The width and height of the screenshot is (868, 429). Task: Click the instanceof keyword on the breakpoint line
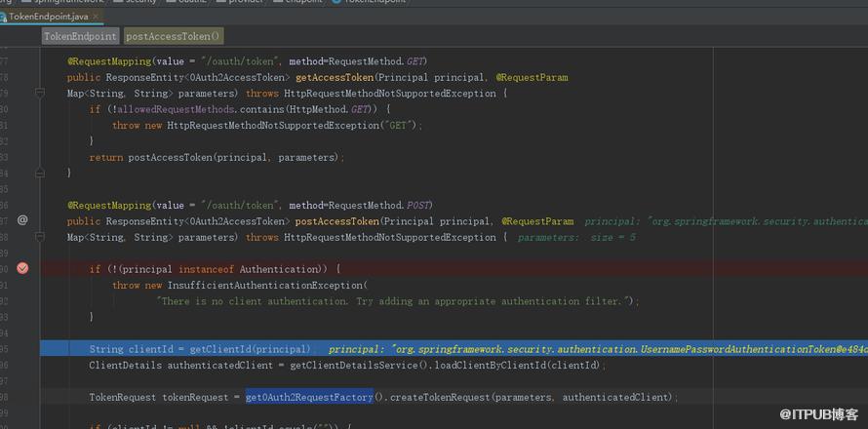pyautogui.click(x=206, y=269)
